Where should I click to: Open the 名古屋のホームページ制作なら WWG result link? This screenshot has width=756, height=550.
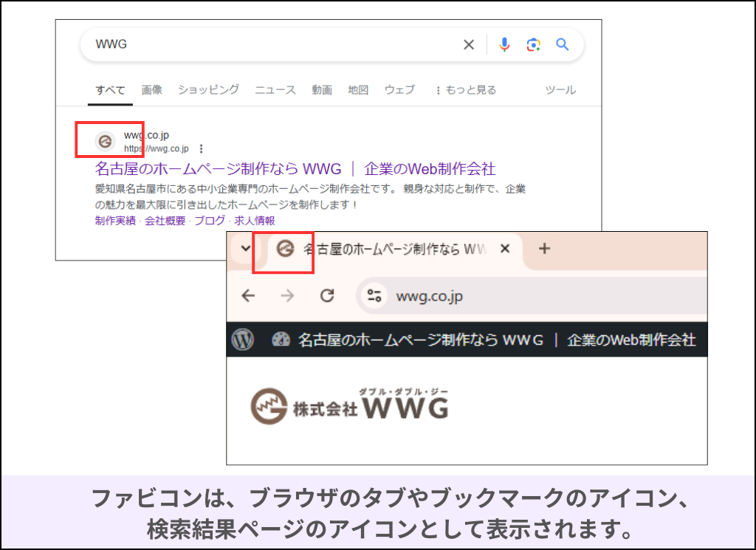point(295,169)
